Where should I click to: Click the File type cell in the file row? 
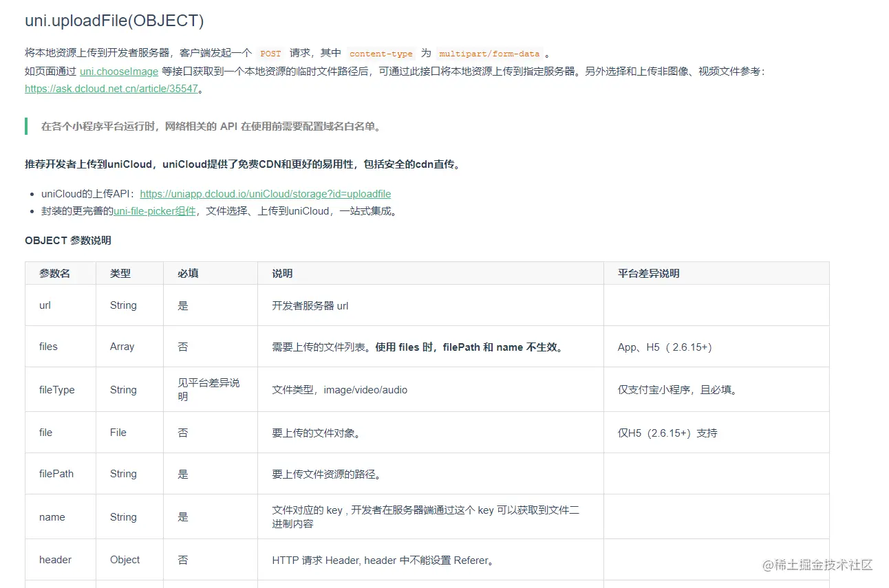coord(130,433)
